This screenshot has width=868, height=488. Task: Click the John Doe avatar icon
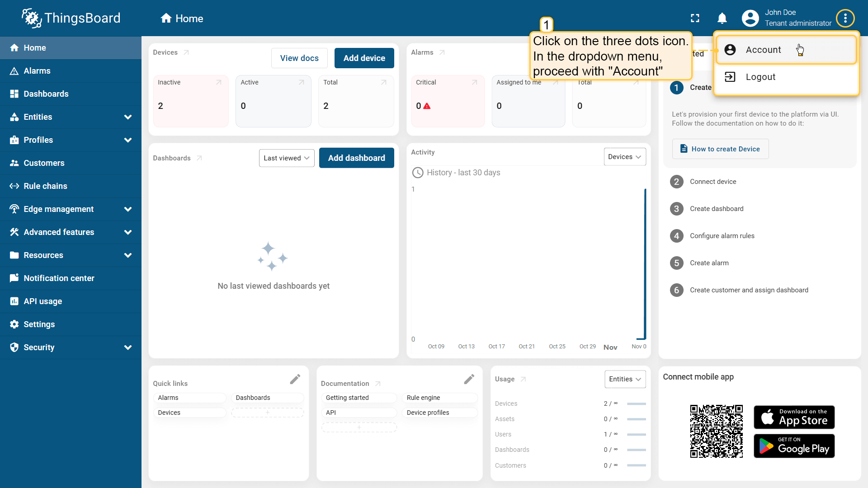[x=750, y=19]
